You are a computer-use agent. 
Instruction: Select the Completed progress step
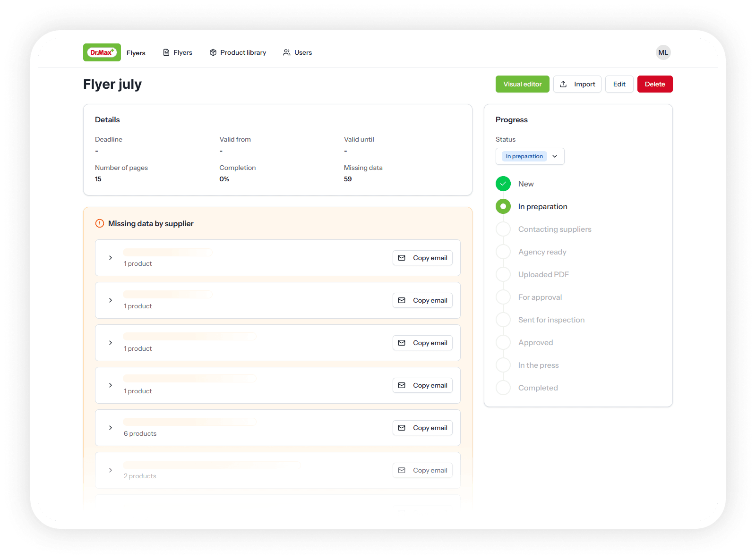pos(527,388)
